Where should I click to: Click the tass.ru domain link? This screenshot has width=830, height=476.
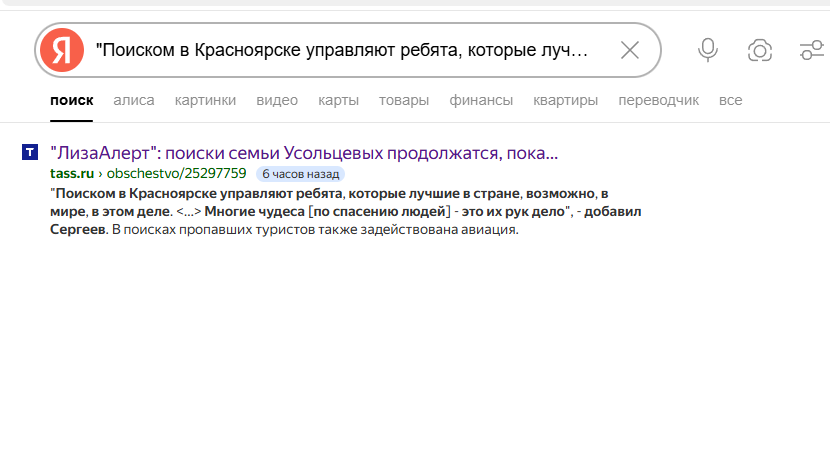(72, 173)
